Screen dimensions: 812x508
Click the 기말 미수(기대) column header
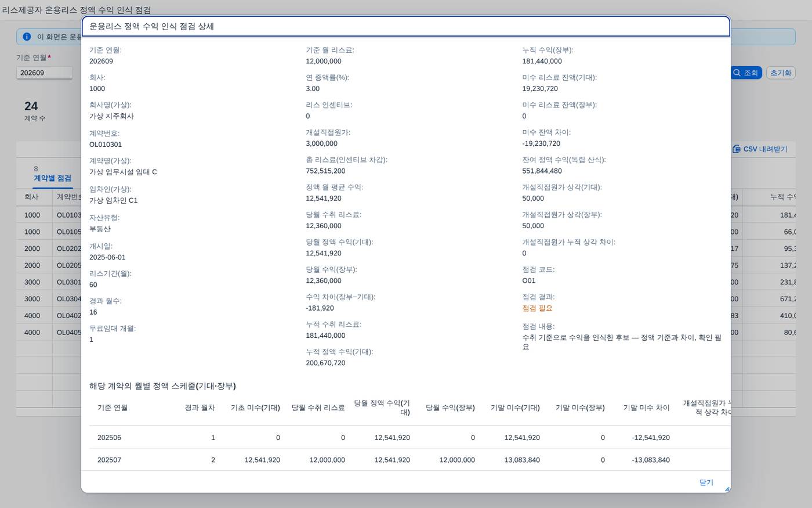tap(515, 408)
